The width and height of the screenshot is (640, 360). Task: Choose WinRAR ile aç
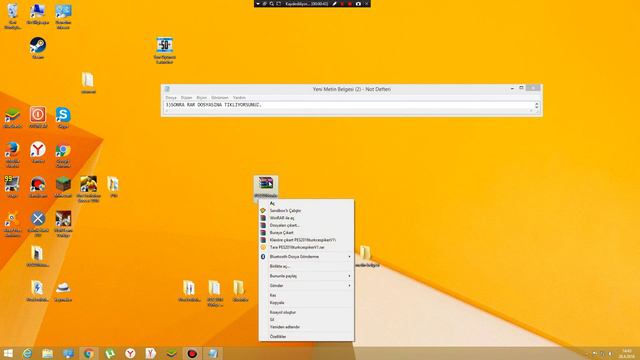tap(307, 218)
